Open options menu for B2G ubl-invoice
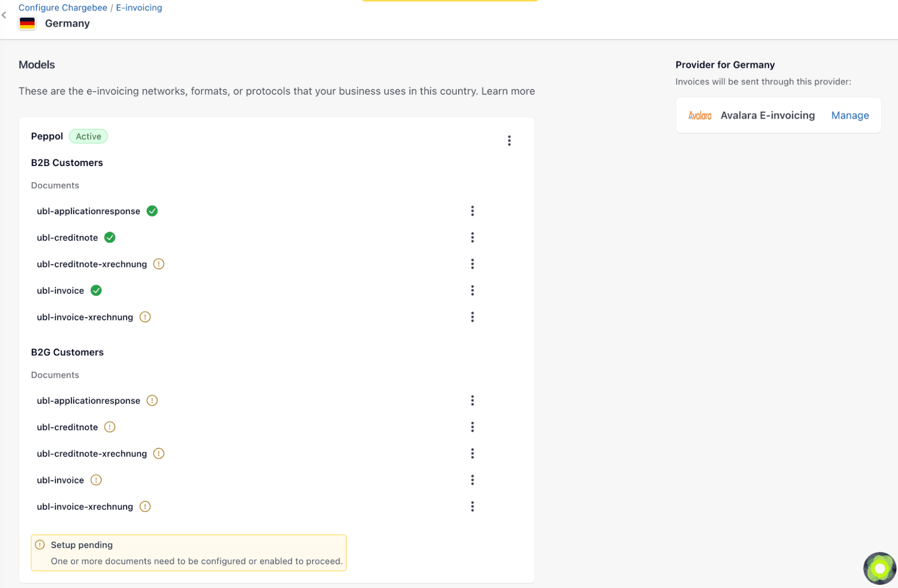The width and height of the screenshot is (898, 588). click(472, 480)
